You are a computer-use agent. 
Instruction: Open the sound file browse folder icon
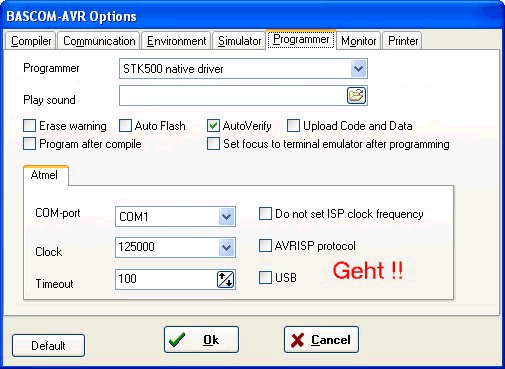(356, 96)
